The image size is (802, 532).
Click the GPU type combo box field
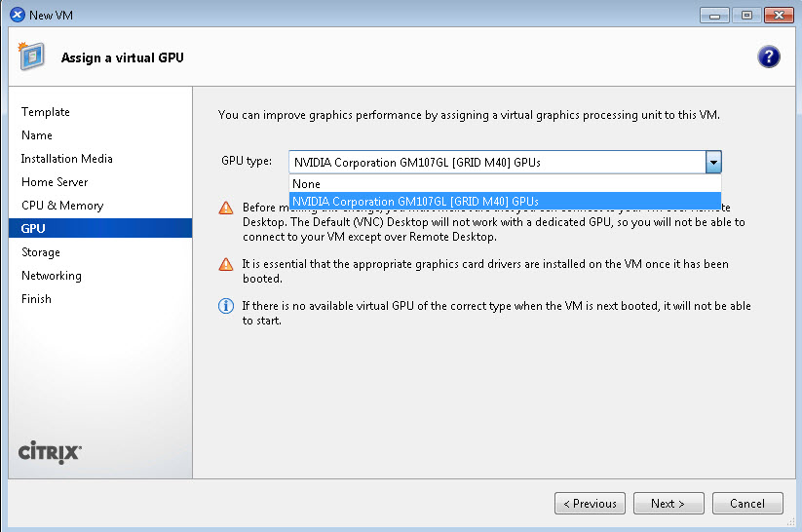(496, 163)
